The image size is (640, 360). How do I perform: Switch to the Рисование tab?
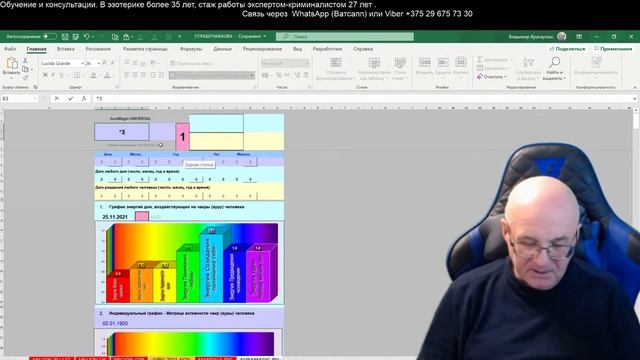pos(98,49)
